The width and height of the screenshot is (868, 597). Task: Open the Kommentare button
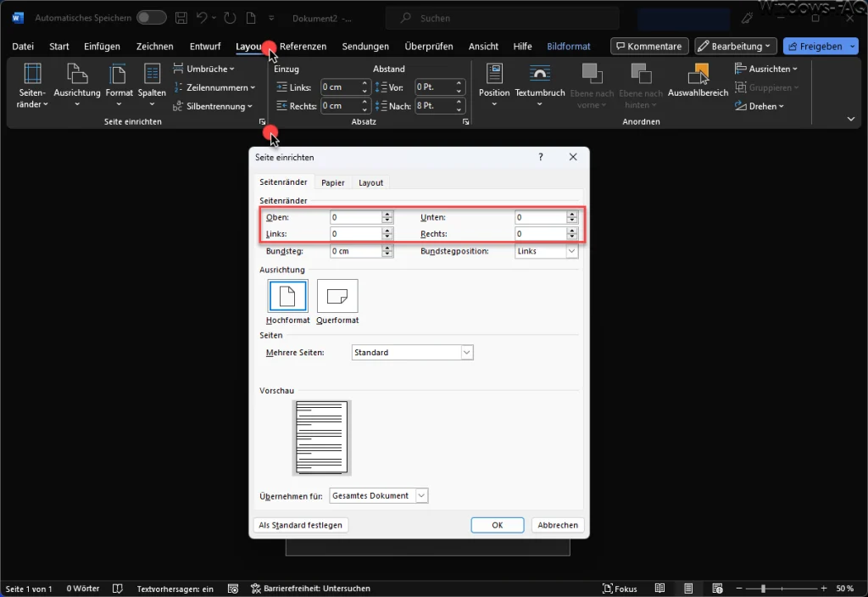649,47
